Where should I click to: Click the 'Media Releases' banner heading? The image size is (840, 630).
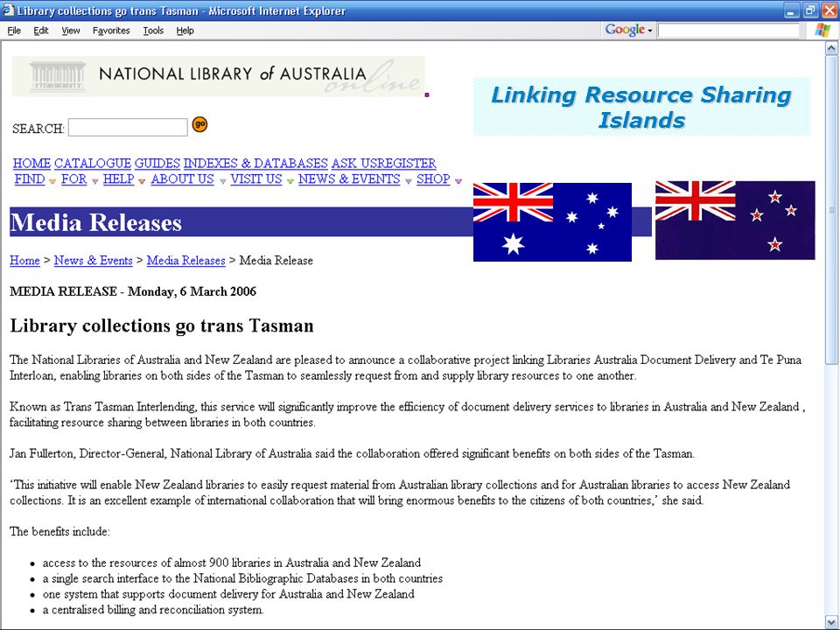(96, 222)
